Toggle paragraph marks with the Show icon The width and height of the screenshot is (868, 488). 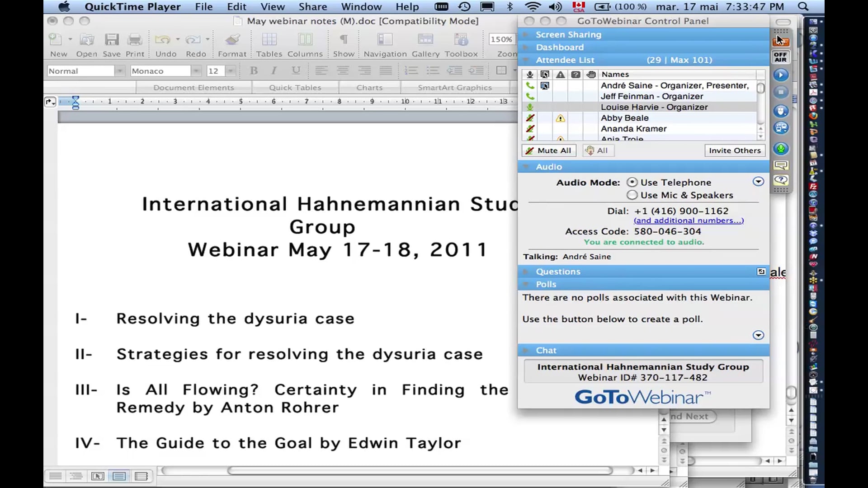click(x=343, y=44)
